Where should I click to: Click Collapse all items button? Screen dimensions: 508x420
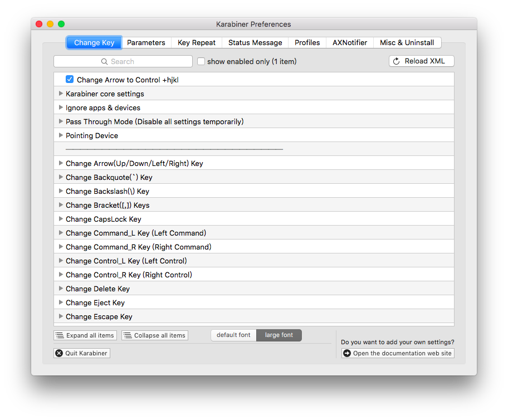tap(155, 335)
